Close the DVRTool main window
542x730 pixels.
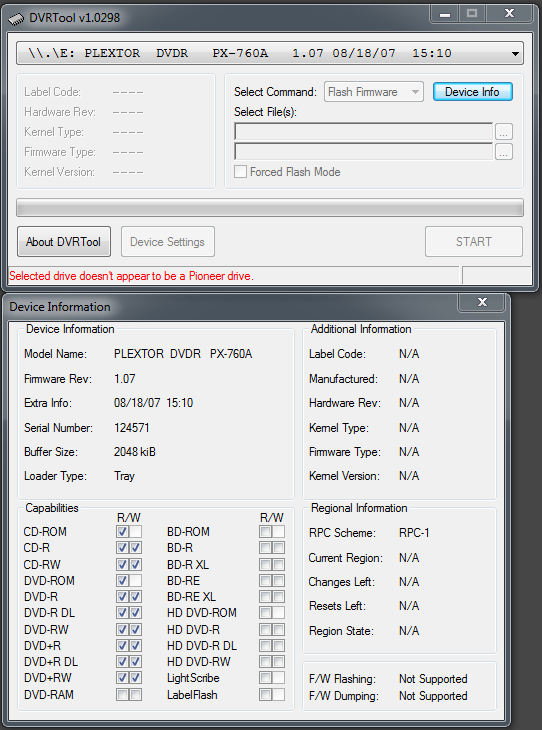click(x=509, y=14)
